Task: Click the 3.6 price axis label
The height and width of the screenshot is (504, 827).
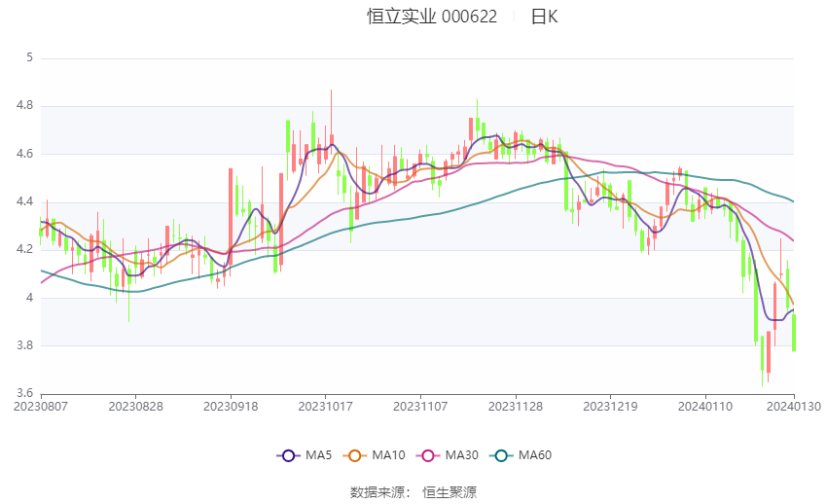Action: click(24, 393)
